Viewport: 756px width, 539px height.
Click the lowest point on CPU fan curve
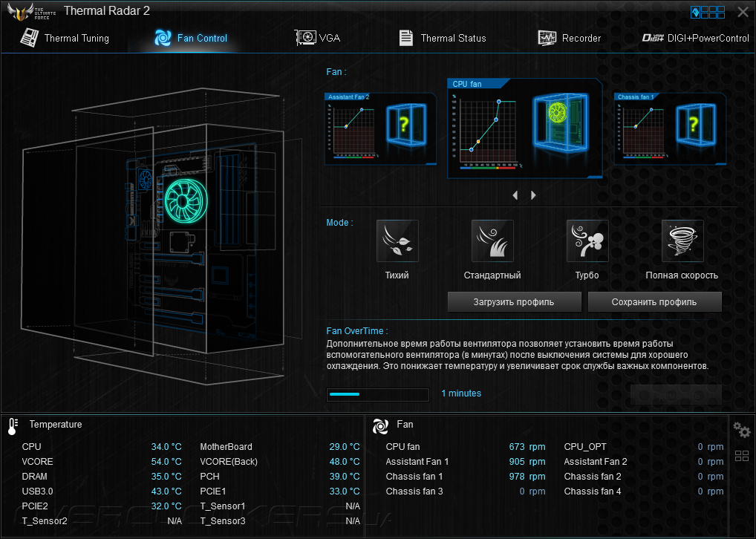point(471,149)
